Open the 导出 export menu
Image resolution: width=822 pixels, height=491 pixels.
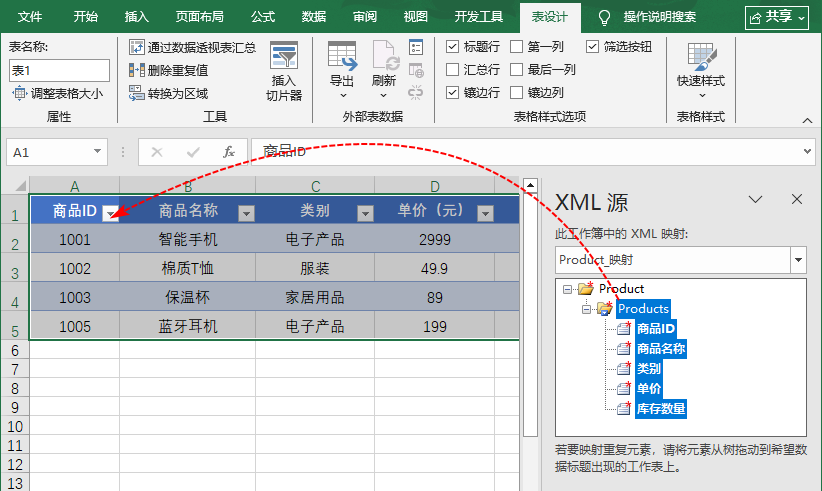pos(342,71)
